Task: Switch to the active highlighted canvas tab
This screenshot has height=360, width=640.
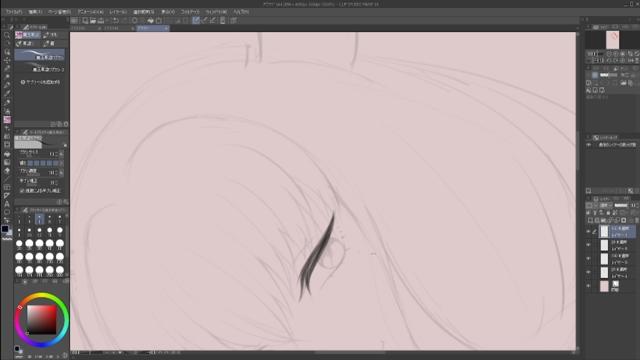Action: tap(152, 28)
